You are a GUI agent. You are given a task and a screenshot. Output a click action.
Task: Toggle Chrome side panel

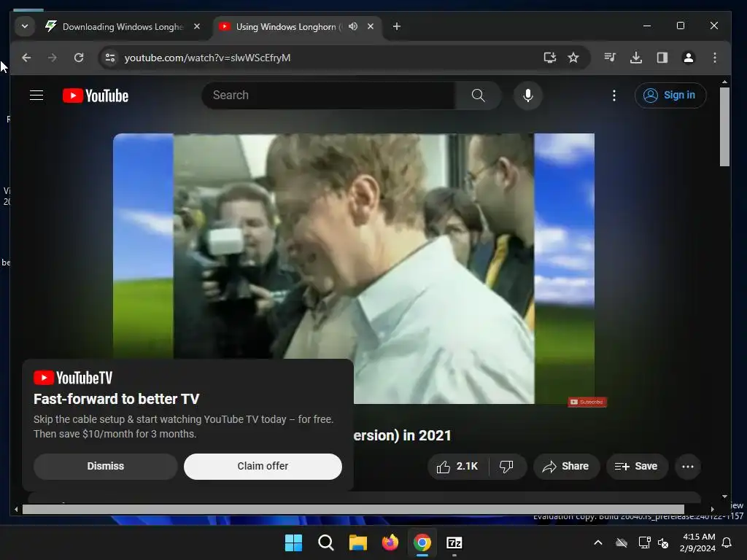[662, 58]
